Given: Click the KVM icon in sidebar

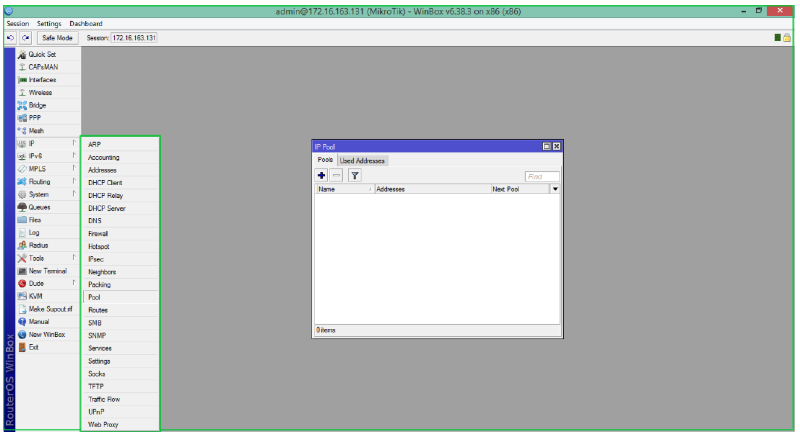Looking at the screenshot, I should pos(22,296).
